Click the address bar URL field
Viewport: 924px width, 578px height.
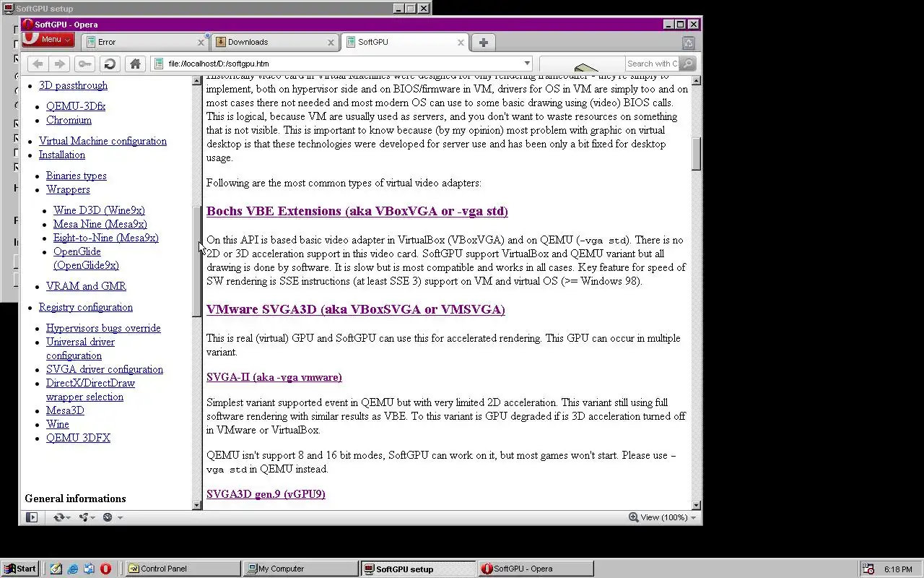click(x=343, y=64)
